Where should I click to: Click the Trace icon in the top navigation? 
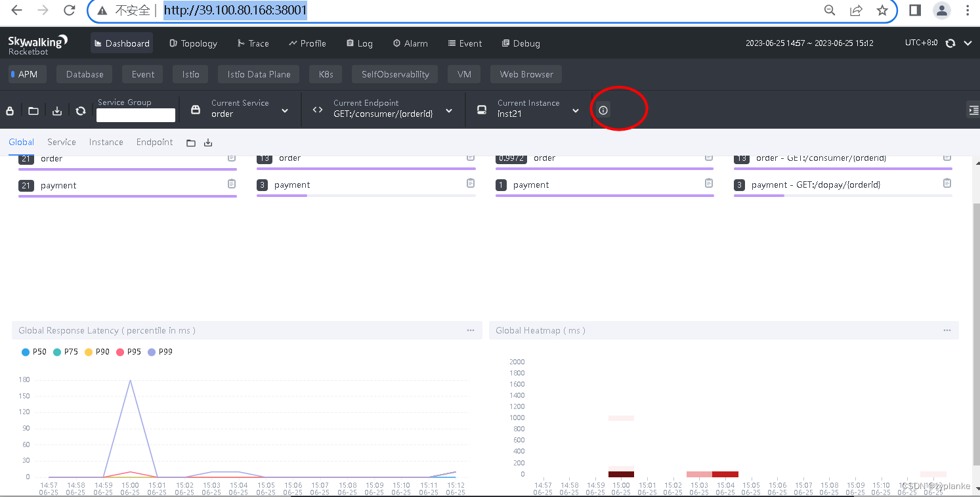[x=253, y=43]
